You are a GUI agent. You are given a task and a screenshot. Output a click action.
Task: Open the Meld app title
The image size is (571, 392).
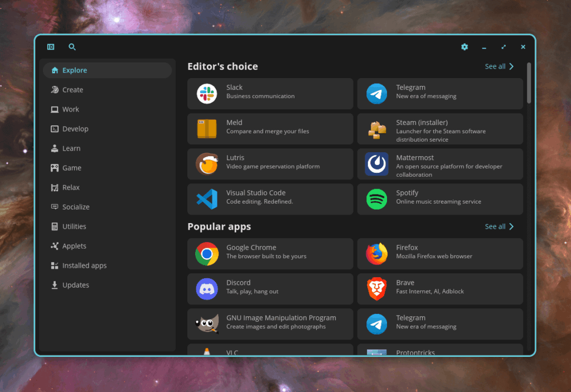click(x=234, y=123)
